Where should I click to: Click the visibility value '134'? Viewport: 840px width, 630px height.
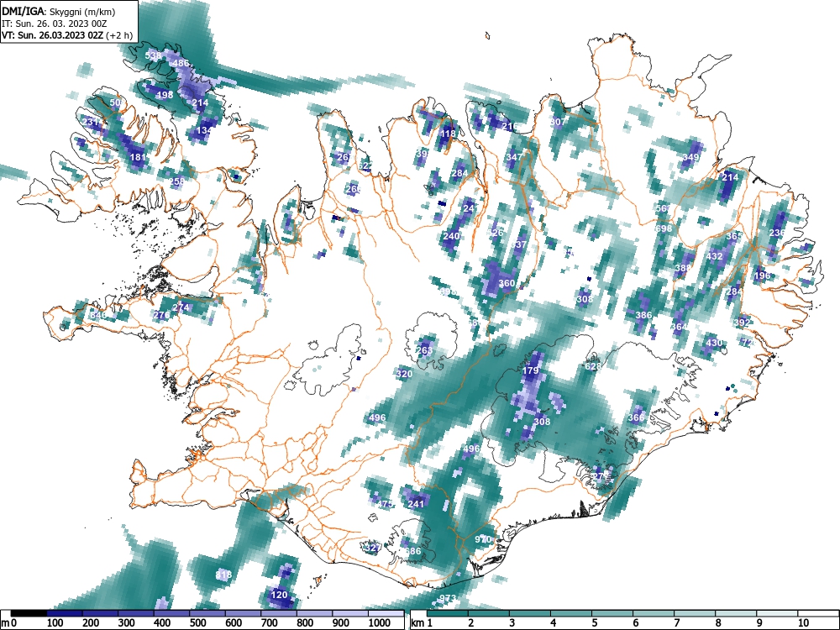click(x=204, y=131)
